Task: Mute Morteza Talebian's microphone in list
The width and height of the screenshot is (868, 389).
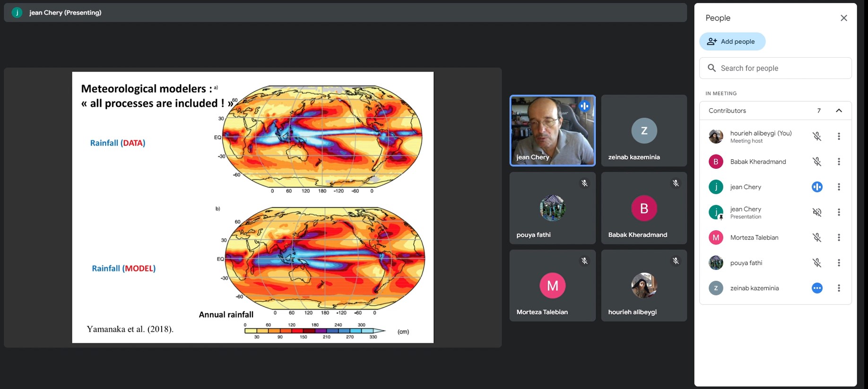Action: pos(816,237)
